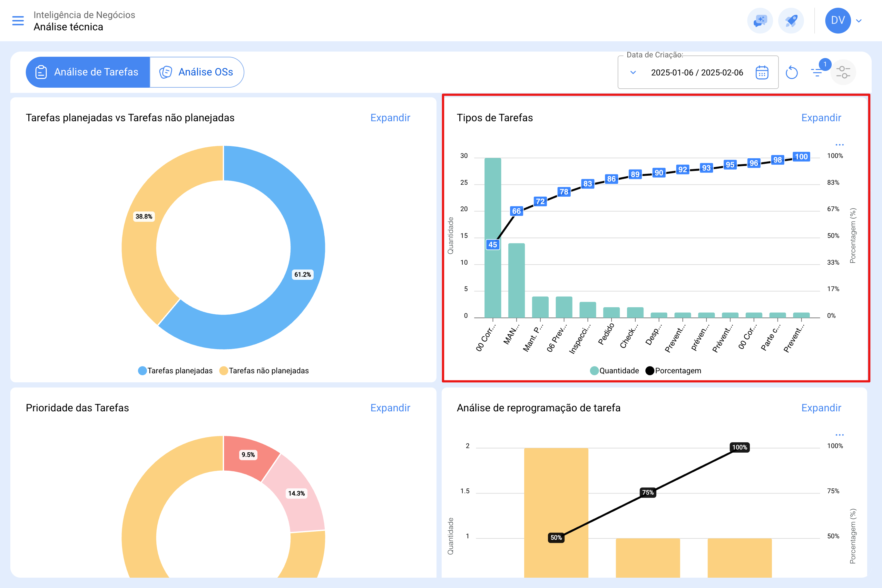Image resolution: width=882 pixels, height=588 pixels.
Task: Click the 45 percentage data point
Action: pos(492,244)
